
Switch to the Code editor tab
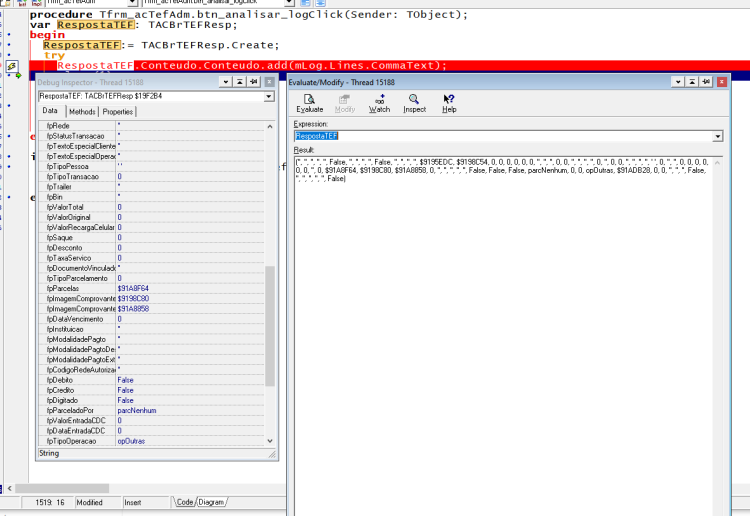click(185, 502)
